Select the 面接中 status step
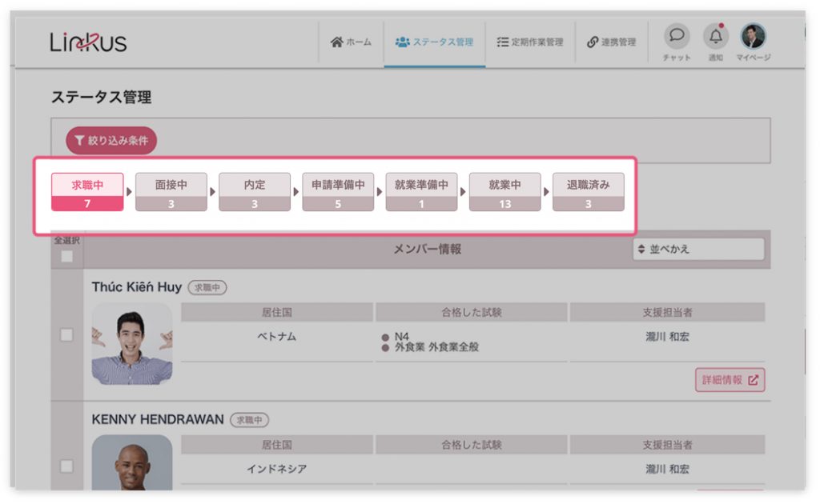This screenshot has width=820, height=504. pyautogui.click(x=171, y=192)
